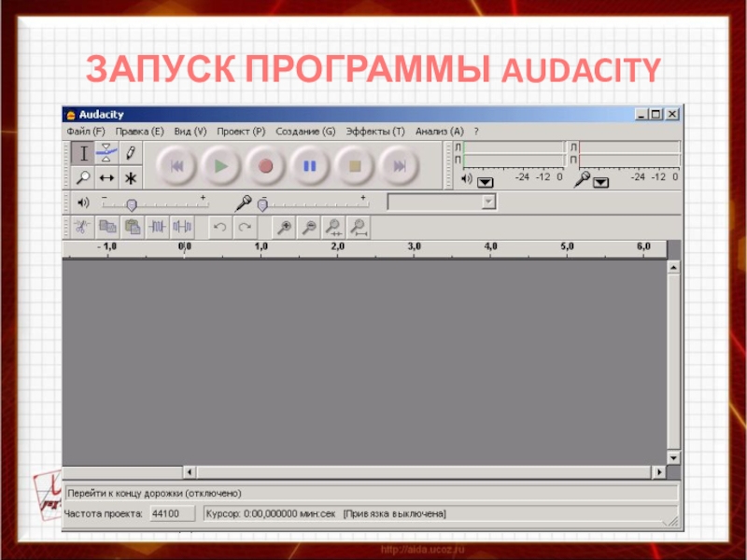Click the vertical scrollbar down arrow
747x560 pixels.
(673, 457)
